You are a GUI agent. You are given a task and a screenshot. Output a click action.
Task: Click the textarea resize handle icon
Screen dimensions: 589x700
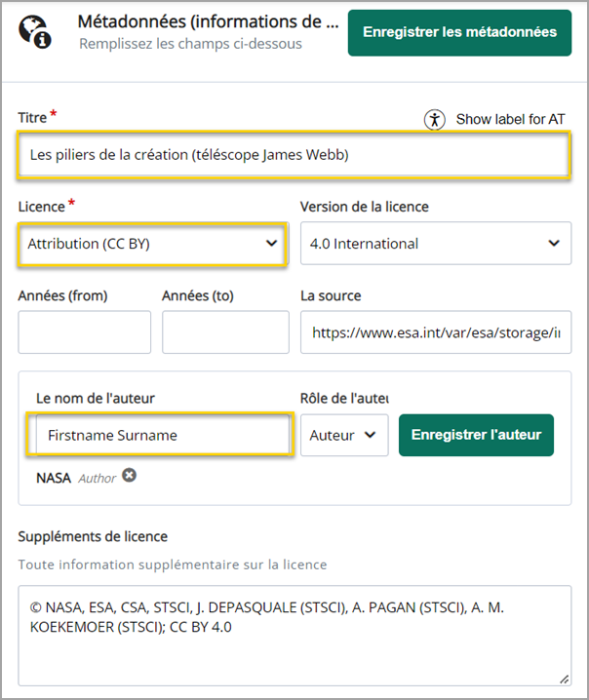[x=564, y=679]
